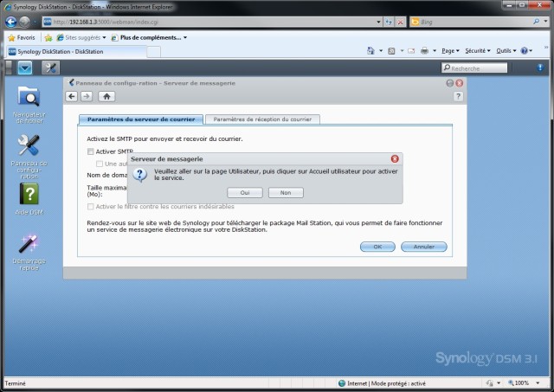The image size is (554, 392).
Task: Close the Panneau de configuration window
Action: click(460, 83)
